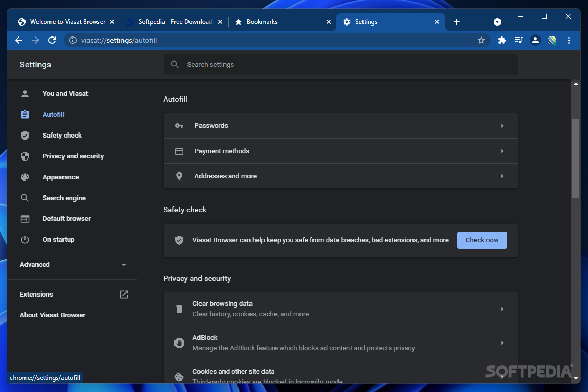Image resolution: width=588 pixels, height=392 pixels.
Task: Click the power icon for On startup
Action: pos(25,240)
